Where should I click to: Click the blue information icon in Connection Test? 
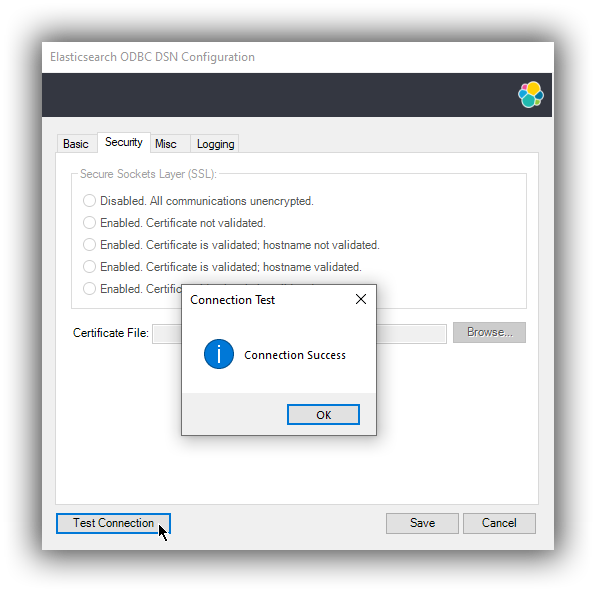[219, 354]
